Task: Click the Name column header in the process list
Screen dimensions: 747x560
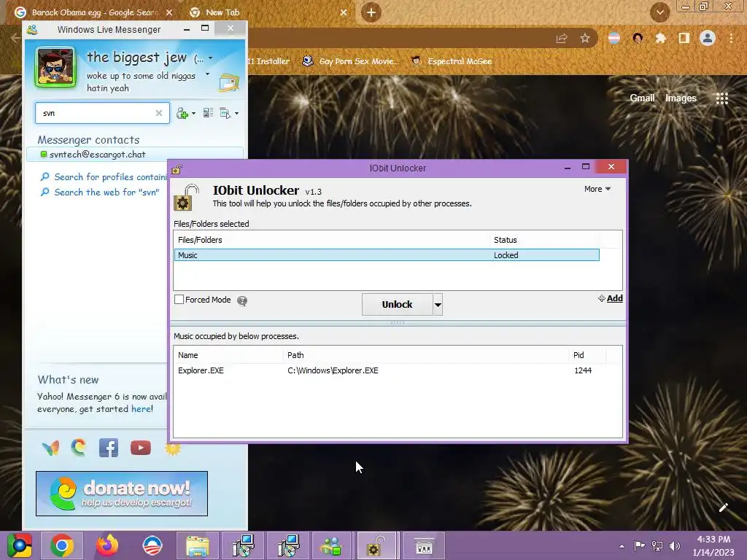Action: coord(228,355)
